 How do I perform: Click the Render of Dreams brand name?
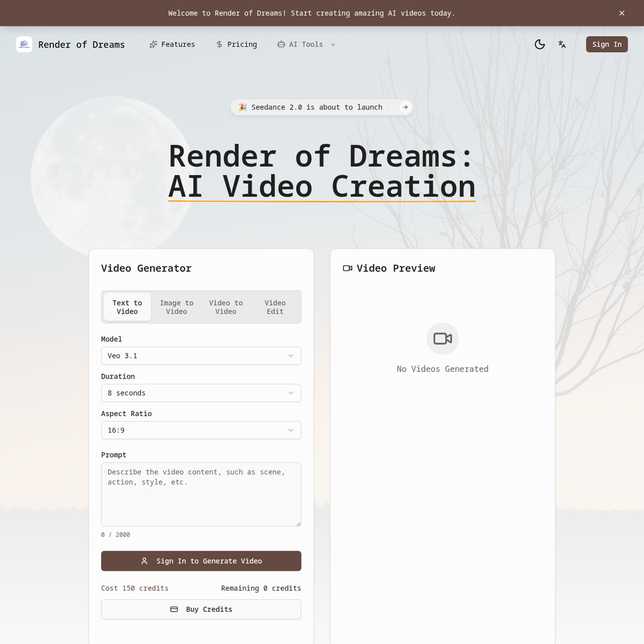[81, 44]
